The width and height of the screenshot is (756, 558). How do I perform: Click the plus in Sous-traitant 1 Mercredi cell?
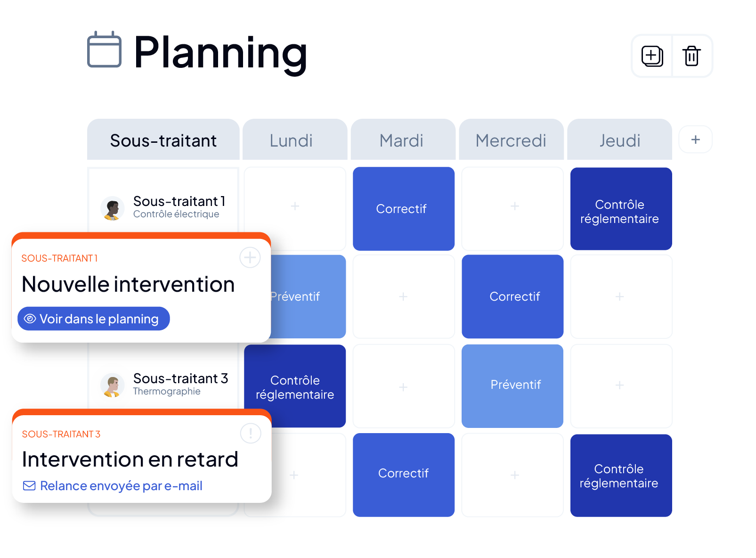515,206
